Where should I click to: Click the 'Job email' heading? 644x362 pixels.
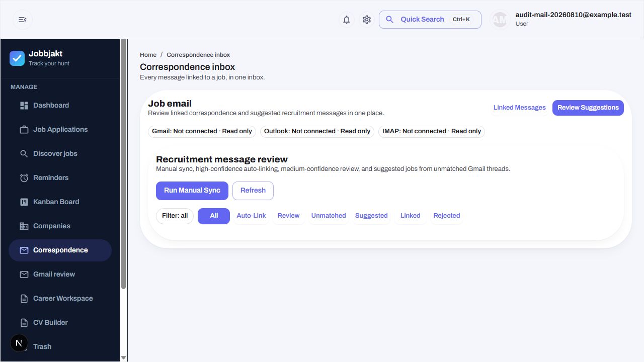[170, 104]
